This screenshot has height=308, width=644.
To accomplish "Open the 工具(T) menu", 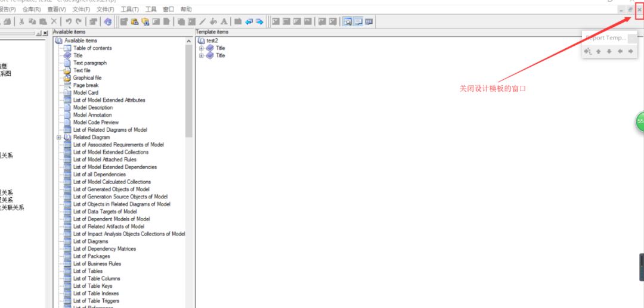I will pyautogui.click(x=130, y=9).
